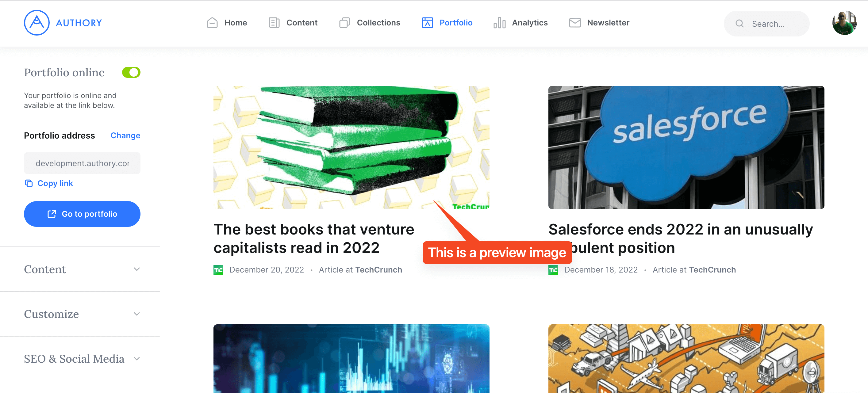
Task: Expand the SEO & Social Media section
Action: pos(82,359)
